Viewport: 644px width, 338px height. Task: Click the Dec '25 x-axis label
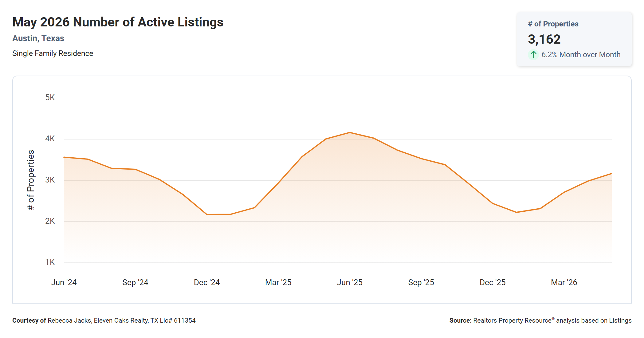click(x=493, y=282)
